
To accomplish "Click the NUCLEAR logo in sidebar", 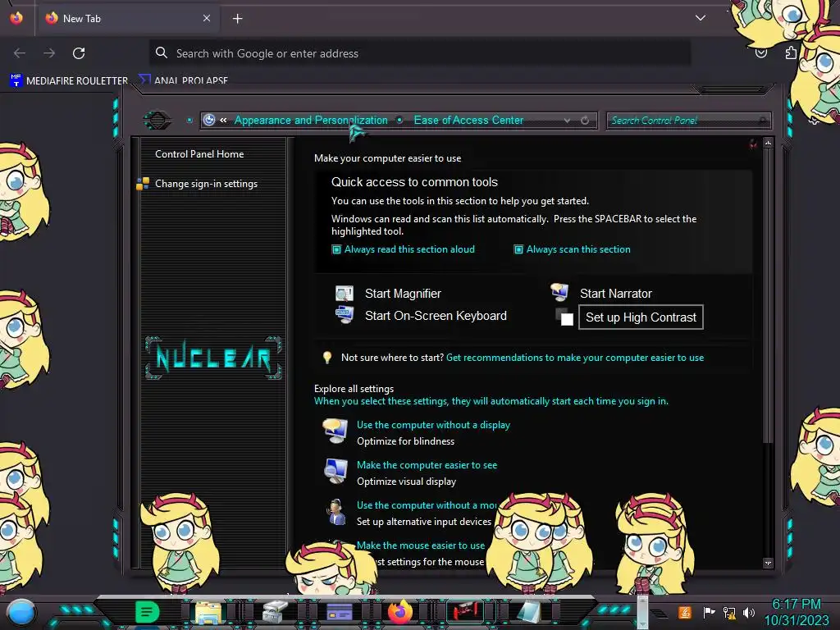I will tap(213, 358).
